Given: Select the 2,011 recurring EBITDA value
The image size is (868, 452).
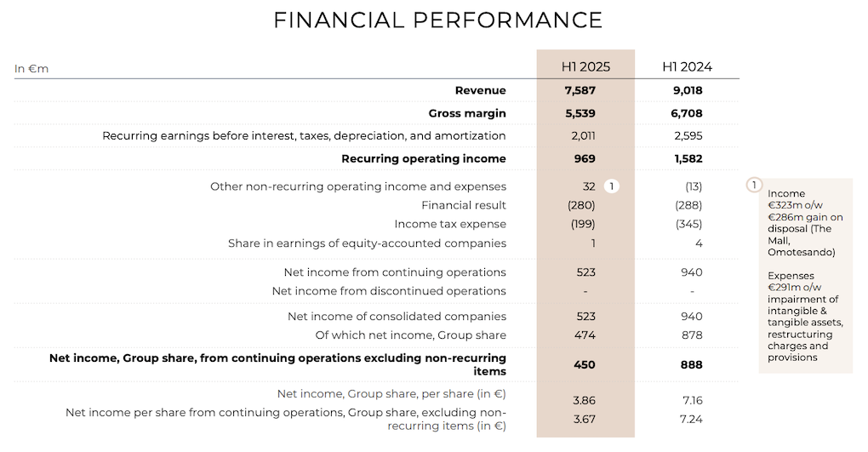Looking at the screenshot, I should click(585, 135).
